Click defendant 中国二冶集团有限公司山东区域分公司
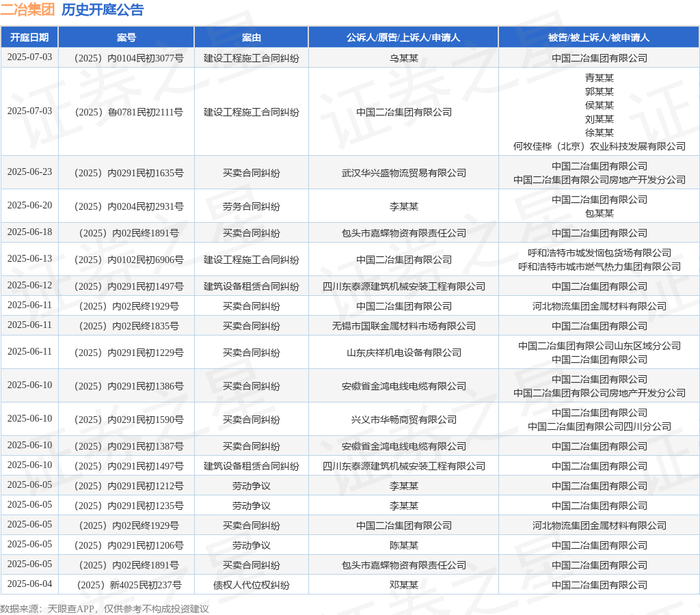700x615 pixels. point(599,346)
